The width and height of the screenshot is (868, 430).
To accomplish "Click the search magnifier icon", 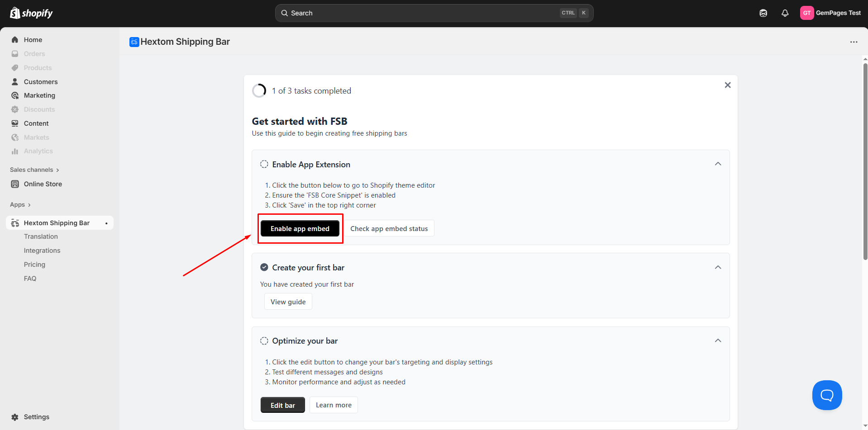I will (x=285, y=13).
